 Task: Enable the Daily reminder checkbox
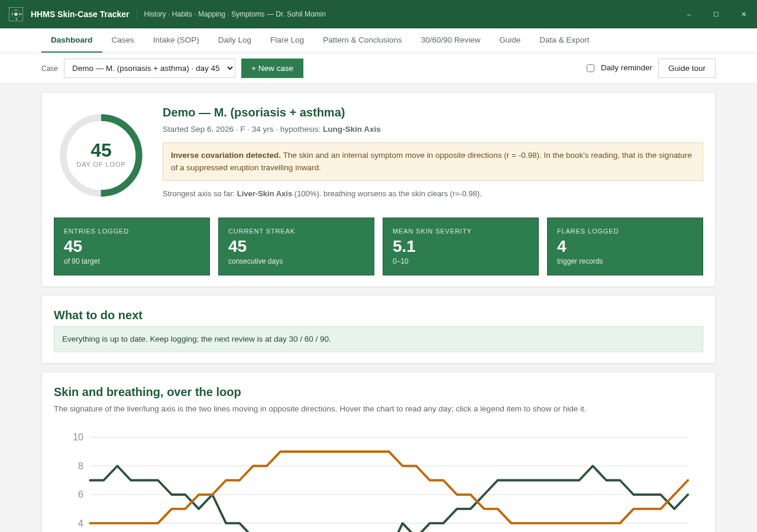(x=590, y=68)
